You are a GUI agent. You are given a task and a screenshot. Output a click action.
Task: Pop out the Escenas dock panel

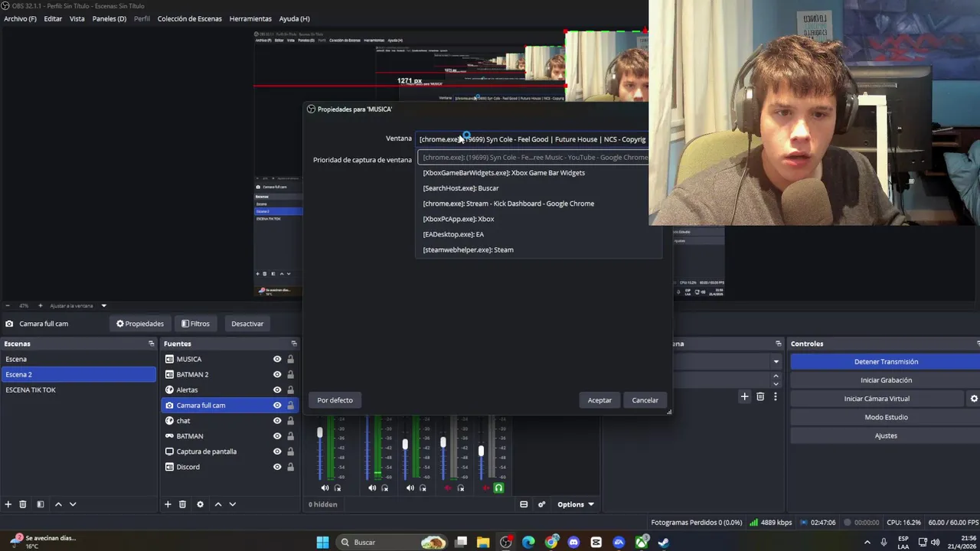click(151, 344)
